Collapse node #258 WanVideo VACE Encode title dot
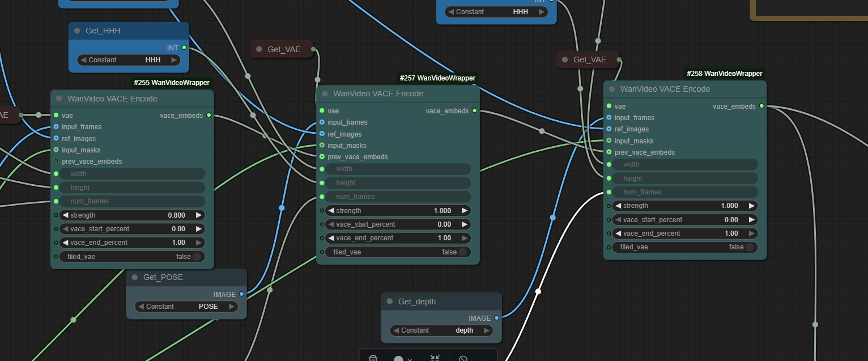This screenshot has width=868, height=361. click(612, 90)
